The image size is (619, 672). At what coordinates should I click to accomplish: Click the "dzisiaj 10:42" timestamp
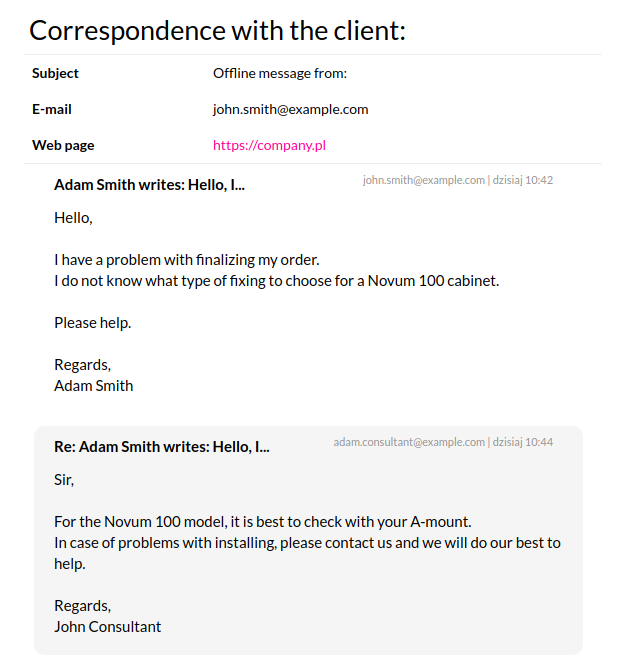click(x=523, y=180)
